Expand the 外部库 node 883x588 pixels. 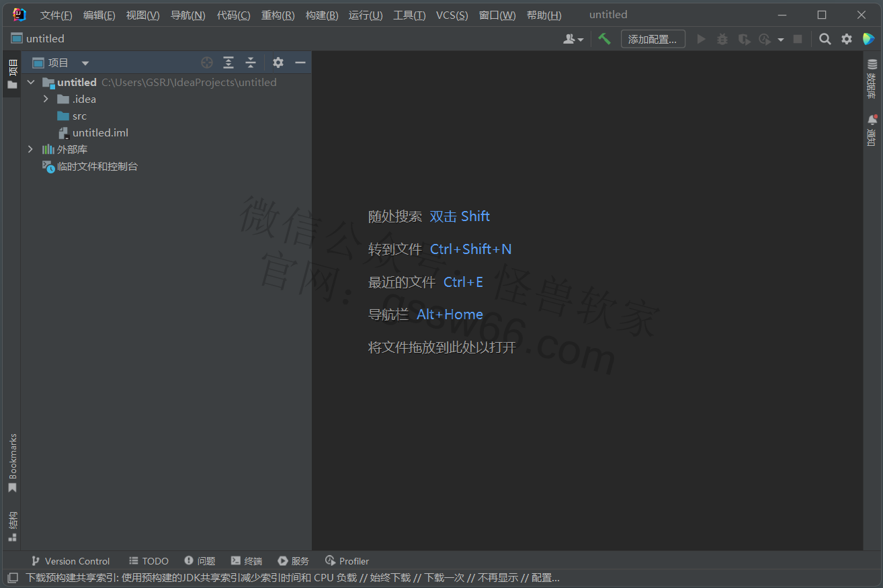[x=30, y=149]
